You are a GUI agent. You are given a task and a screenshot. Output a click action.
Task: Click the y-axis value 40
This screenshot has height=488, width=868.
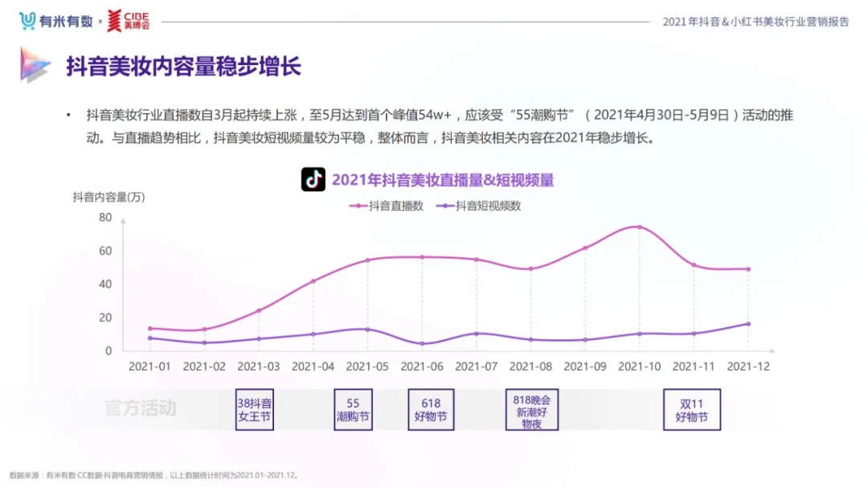(x=105, y=284)
